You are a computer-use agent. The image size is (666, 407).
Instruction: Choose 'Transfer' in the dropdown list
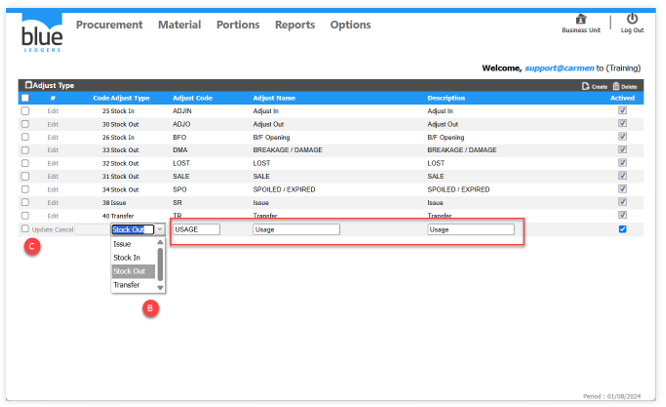click(x=127, y=285)
